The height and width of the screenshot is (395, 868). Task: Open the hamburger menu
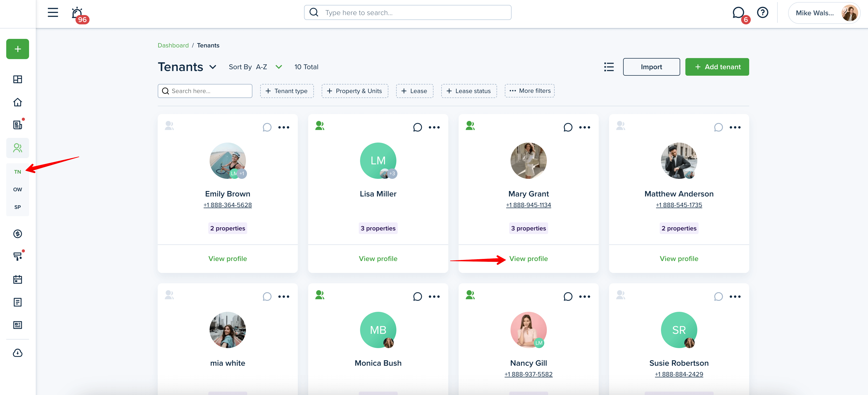tap(53, 12)
